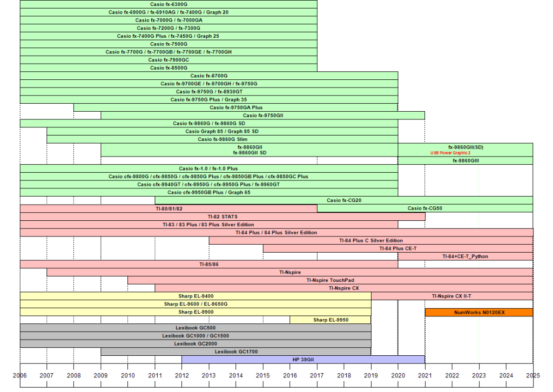Screen dimensions: 553x392
Task: Select the 'Sharp EL-9950' bar
Action: pyautogui.click(x=331, y=320)
